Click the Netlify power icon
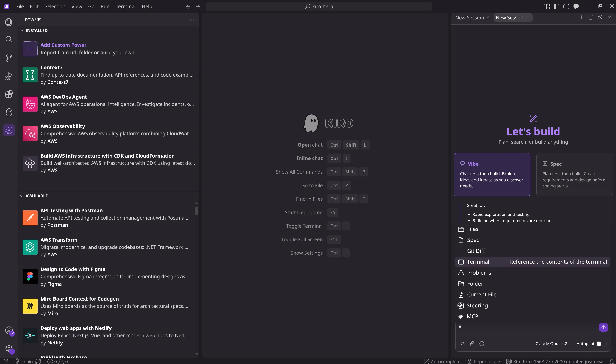 tap(30, 335)
